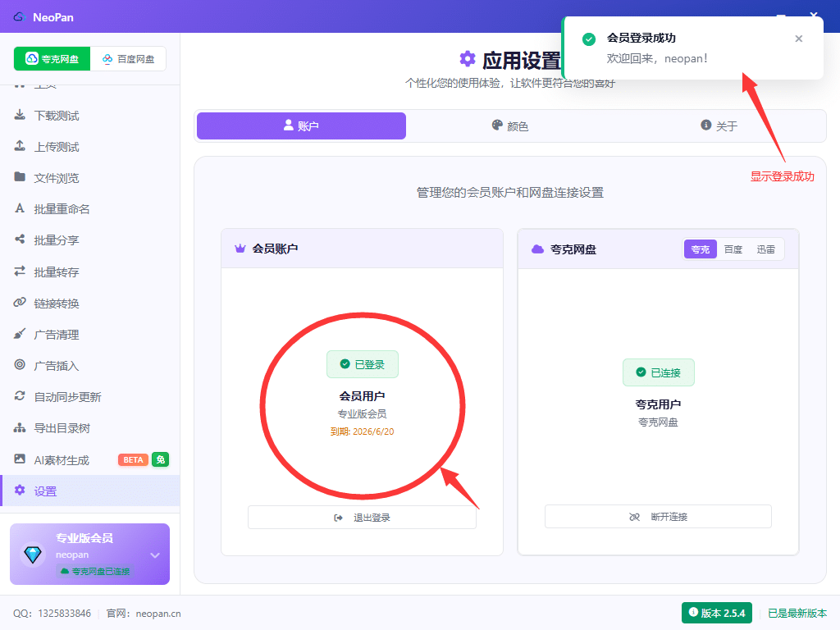Viewport: 840px width, 630px height.
Task: Click the upload test icon in sidebar
Action: (20, 146)
